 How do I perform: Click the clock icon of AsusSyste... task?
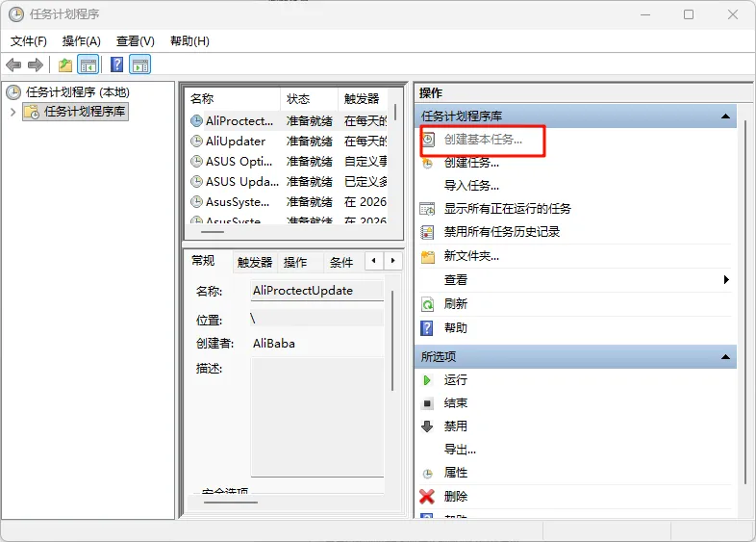click(197, 202)
